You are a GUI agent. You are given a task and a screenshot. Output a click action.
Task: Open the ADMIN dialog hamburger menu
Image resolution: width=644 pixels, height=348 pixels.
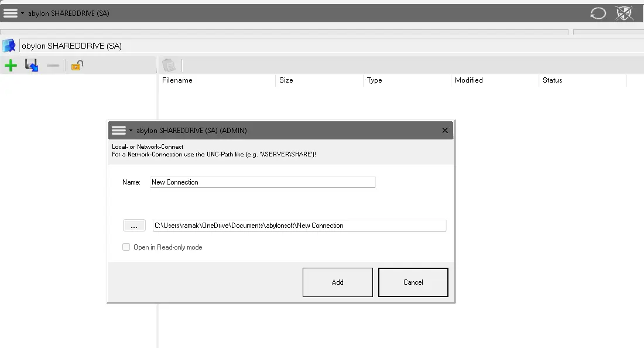(119, 130)
